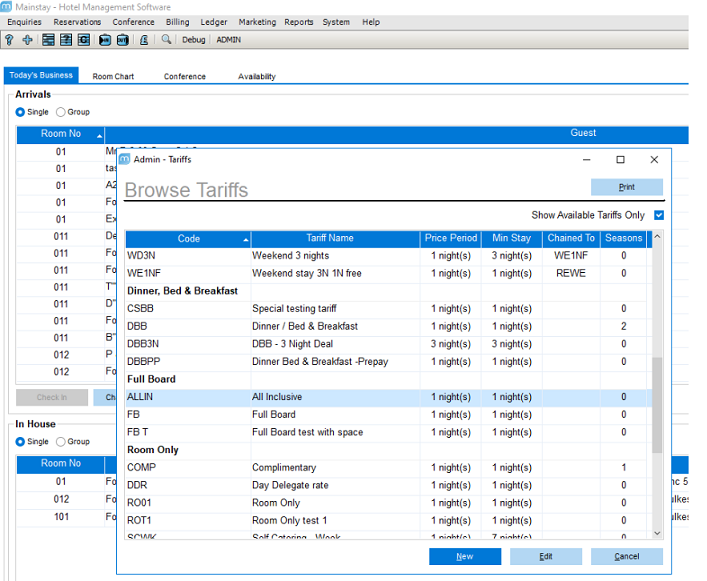Viewport: 707px width, 581px height.
Task: Click the blue plus toolbar icon
Action: point(27,40)
